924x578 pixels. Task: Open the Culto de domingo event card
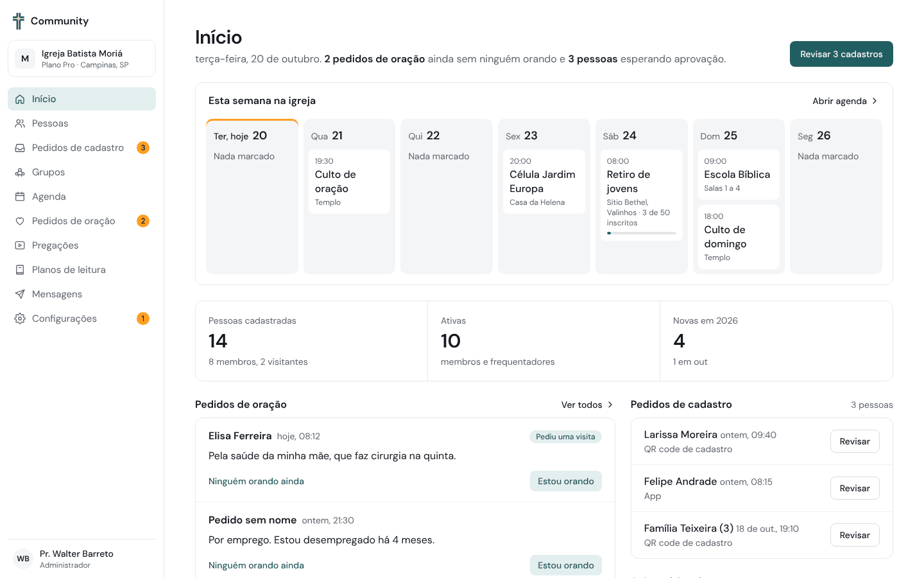pos(739,237)
